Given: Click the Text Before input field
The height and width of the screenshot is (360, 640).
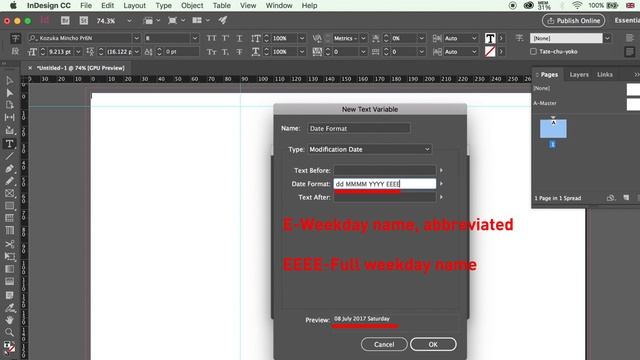Looking at the screenshot, I should point(384,170).
